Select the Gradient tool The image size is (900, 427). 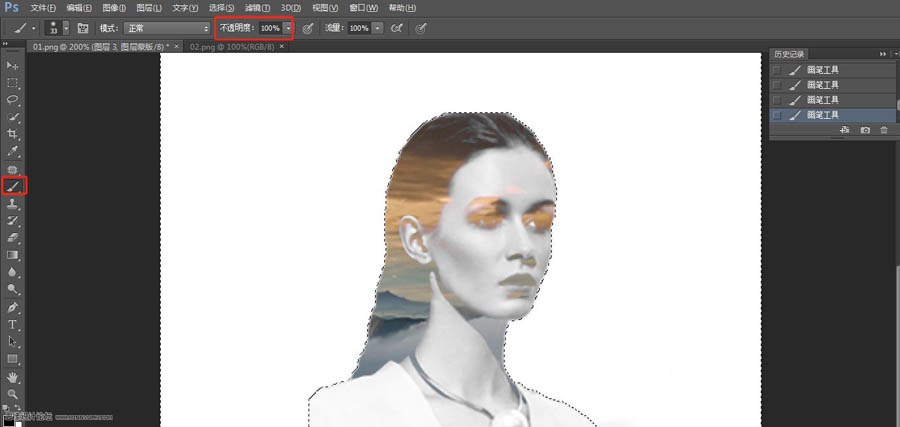(x=13, y=255)
